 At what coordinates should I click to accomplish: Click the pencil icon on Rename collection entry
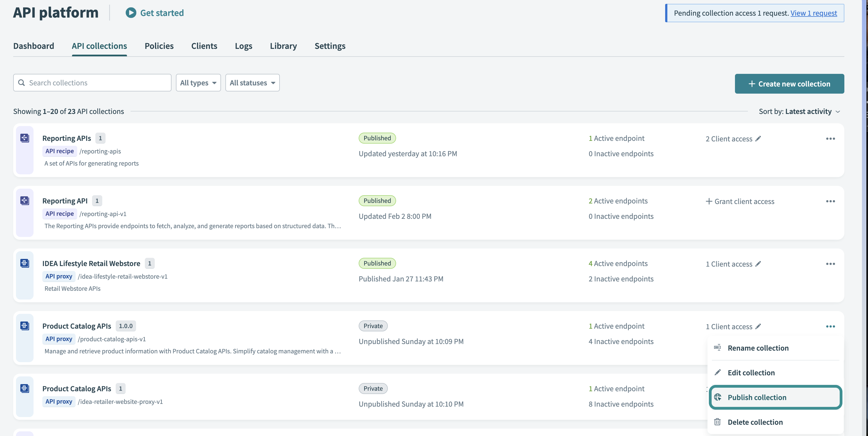click(717, 347)
